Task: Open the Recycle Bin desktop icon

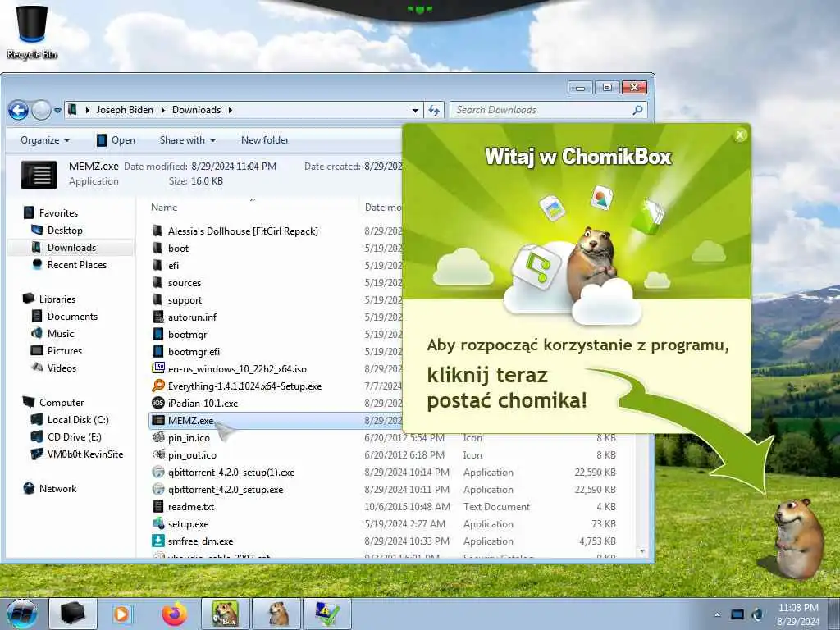Action: (32, 32)
